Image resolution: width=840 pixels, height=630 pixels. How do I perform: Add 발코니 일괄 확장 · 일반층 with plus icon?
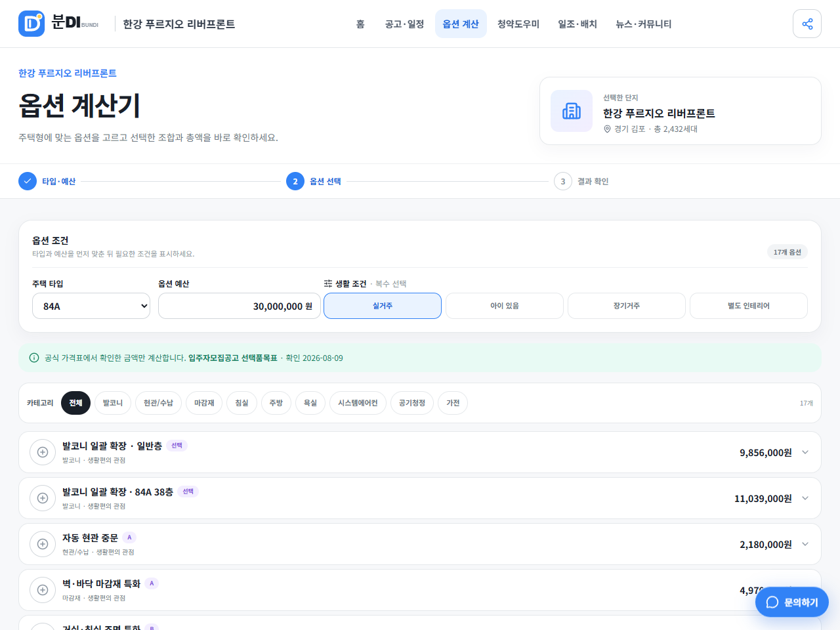click(x=43, y=452)
